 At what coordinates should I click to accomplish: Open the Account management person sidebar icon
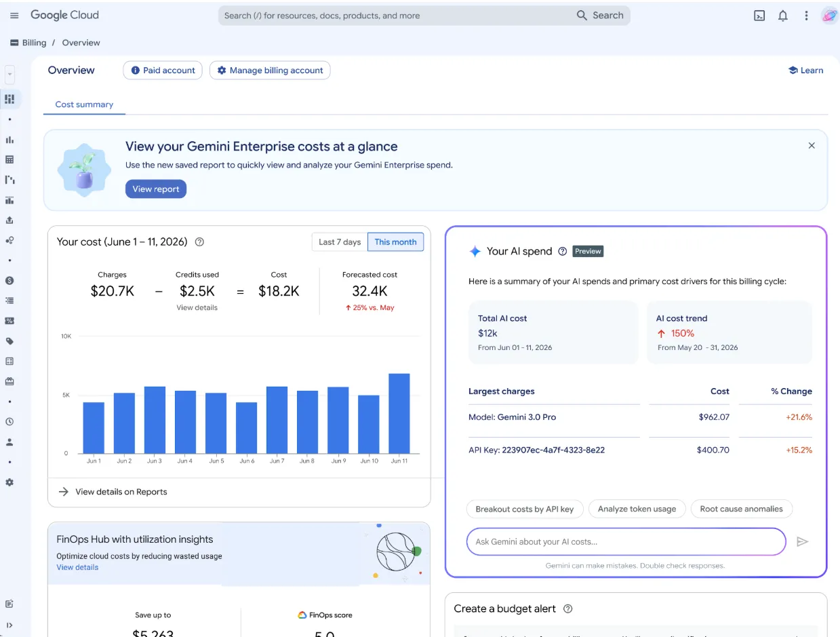(x=9, y=442)
